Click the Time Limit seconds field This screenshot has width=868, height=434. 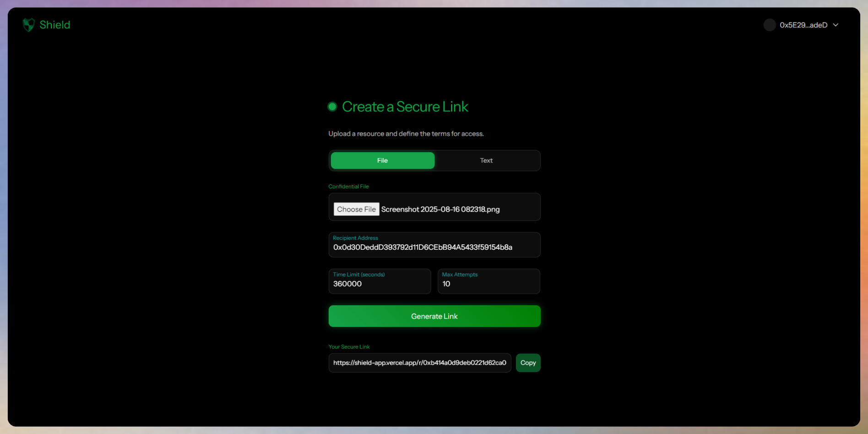tap(380, 281)
